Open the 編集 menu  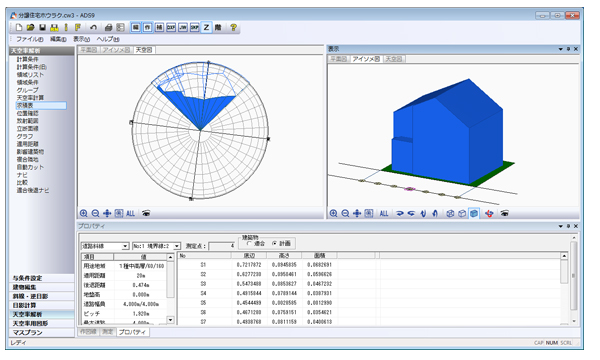[x=58, y=39]
